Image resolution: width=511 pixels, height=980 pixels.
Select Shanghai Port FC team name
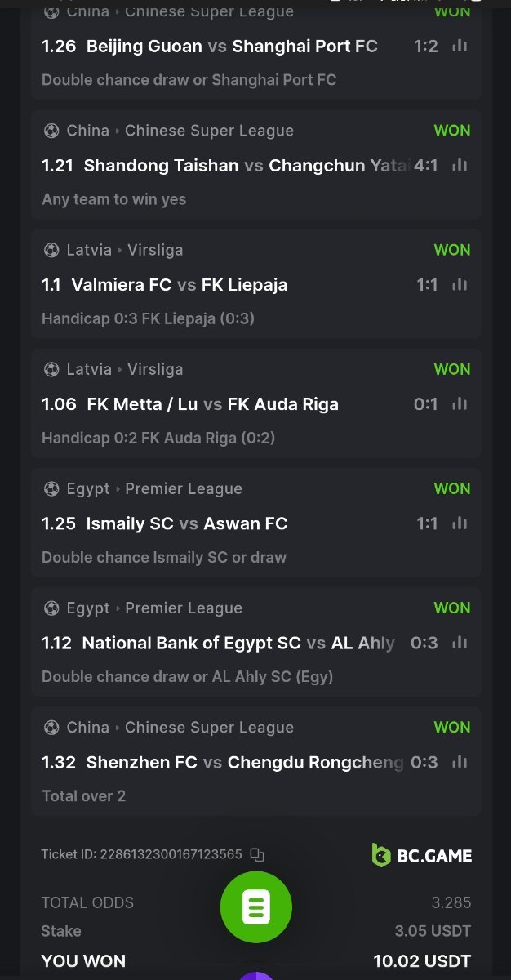[304, 47]
